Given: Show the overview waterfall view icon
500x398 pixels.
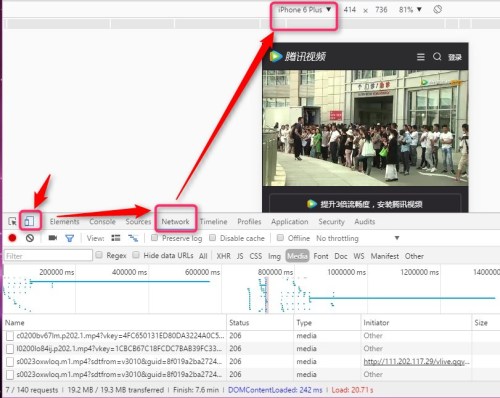Looking at the screenshot, I should tap(133, 238).
